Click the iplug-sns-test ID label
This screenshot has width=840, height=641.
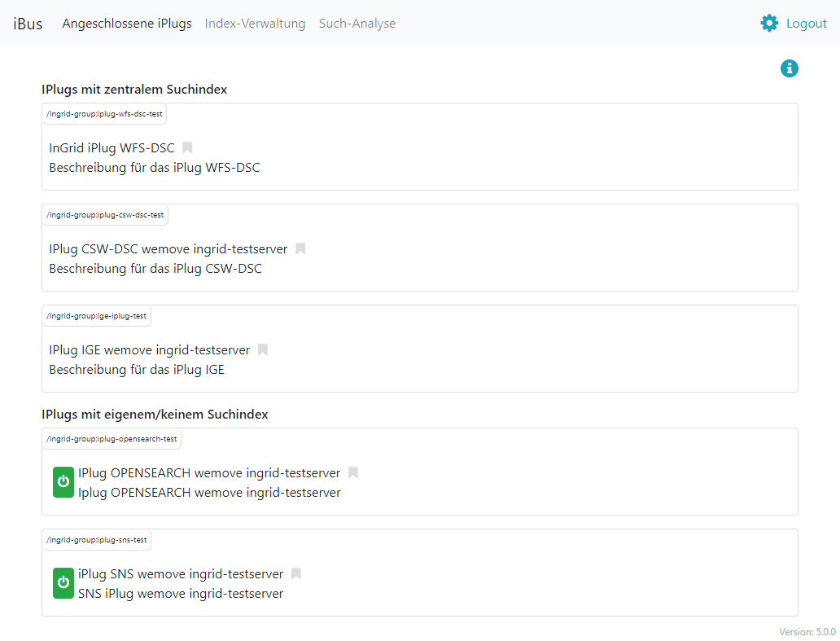(x=96, y=540)
